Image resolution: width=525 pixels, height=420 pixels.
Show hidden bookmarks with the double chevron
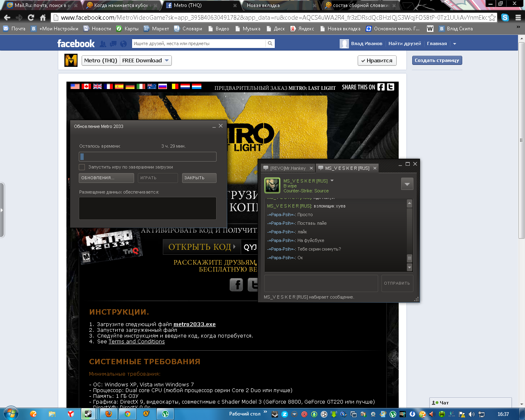pyautogui.click(x=519, y=27)
